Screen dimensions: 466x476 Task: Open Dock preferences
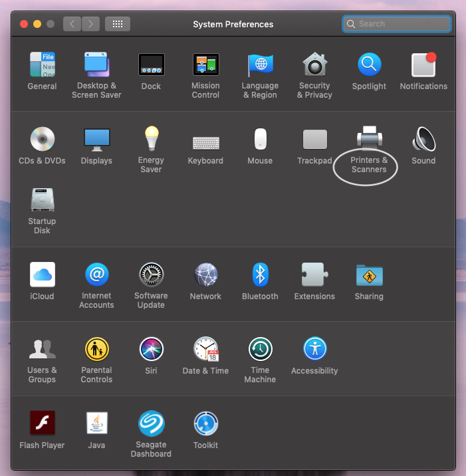point(151,64)
